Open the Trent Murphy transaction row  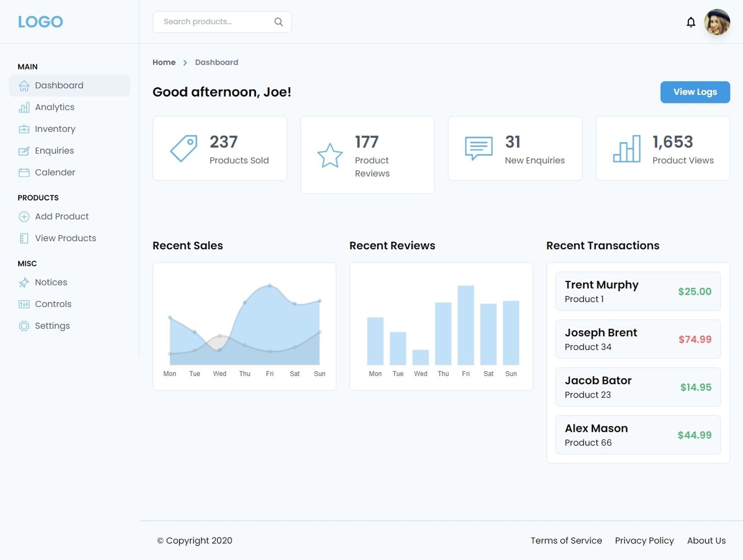pyautogui.click(x=638, y=291)
